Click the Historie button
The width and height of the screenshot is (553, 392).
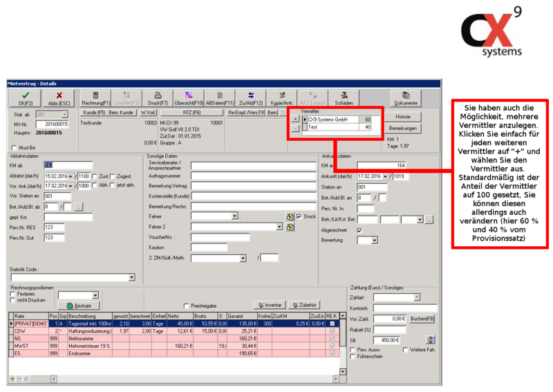pyautogui.click(x=403, y=117)
